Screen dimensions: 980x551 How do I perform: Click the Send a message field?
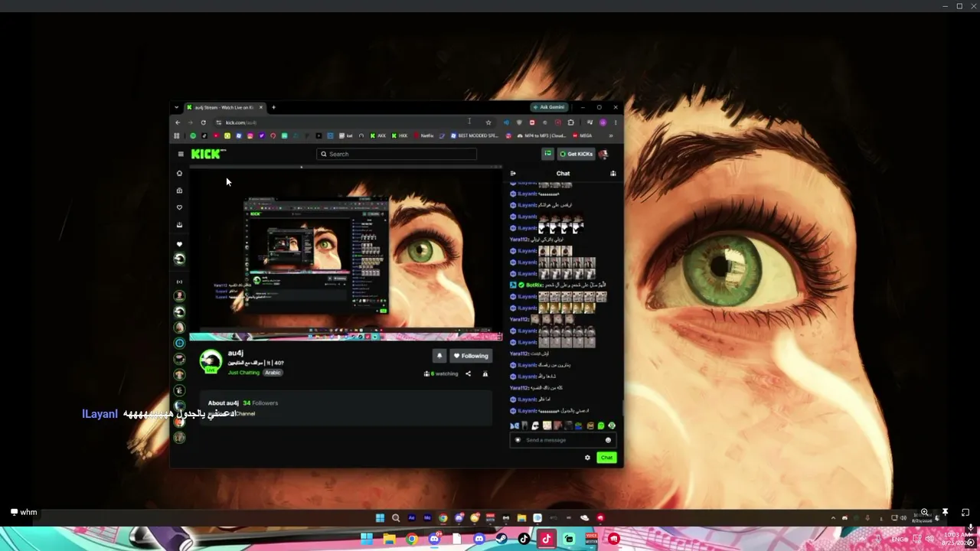pyautogui.click(x=563, y=440)
